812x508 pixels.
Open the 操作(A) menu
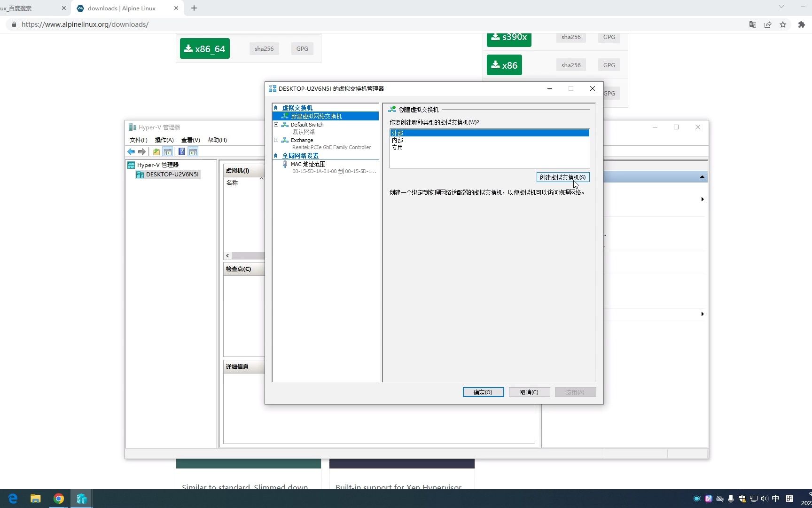164,140
